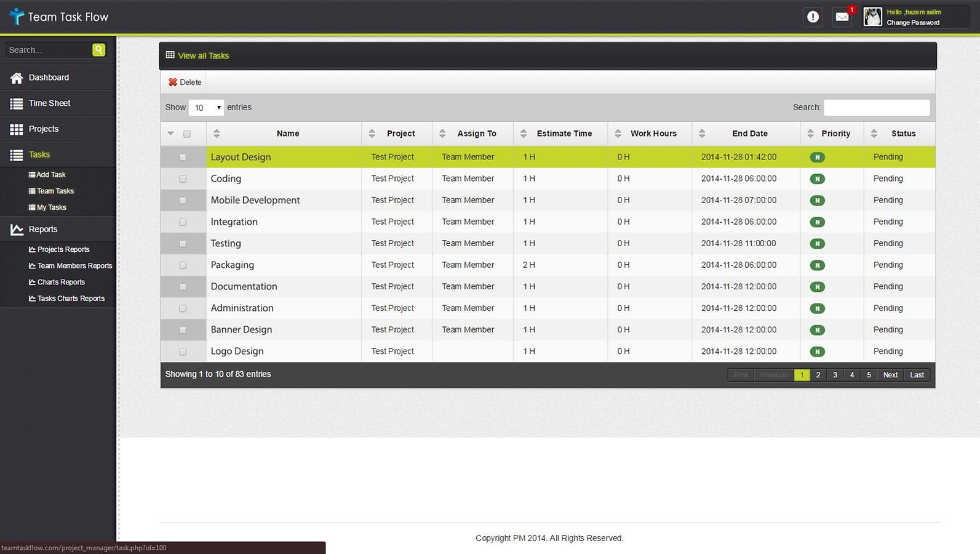
Task: Go to page 3 of results
Action: click(835, 375)
